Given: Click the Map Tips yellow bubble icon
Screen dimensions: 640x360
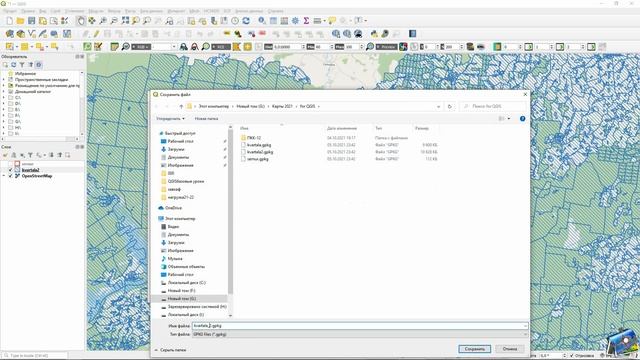Looking at the screenshot, I should click(x=332, y=21).
